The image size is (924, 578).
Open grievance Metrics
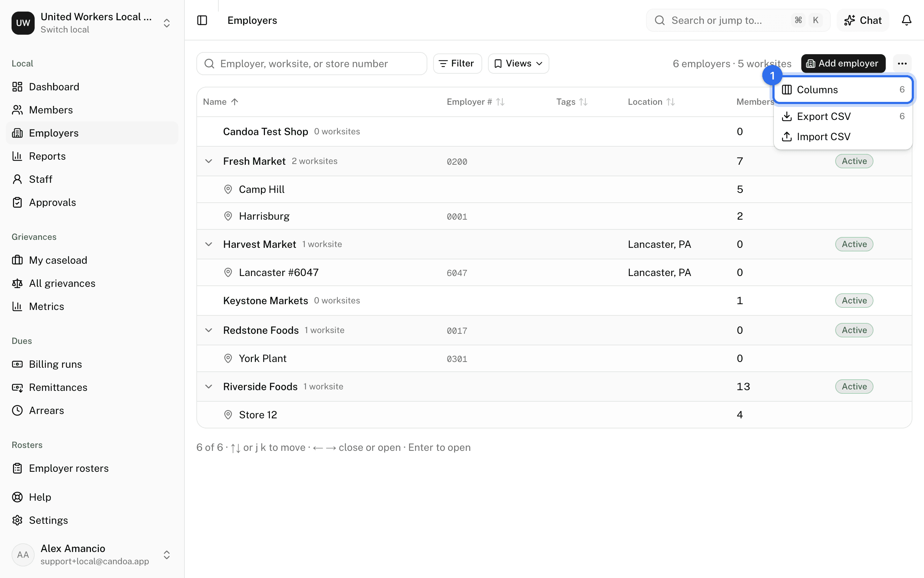click(92, 306)
